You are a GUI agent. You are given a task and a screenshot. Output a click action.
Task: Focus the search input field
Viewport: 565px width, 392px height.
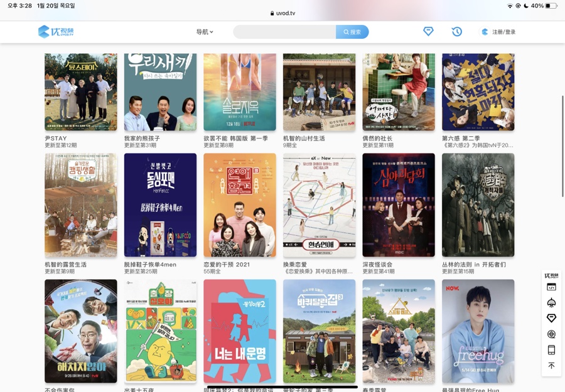coord(284,32)
